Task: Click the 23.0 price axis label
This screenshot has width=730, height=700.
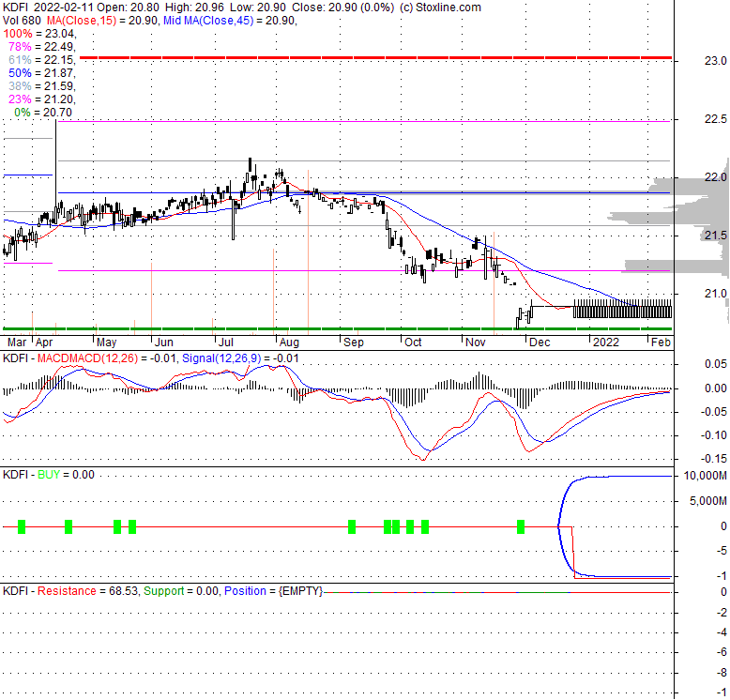Action: click(716, 61)
